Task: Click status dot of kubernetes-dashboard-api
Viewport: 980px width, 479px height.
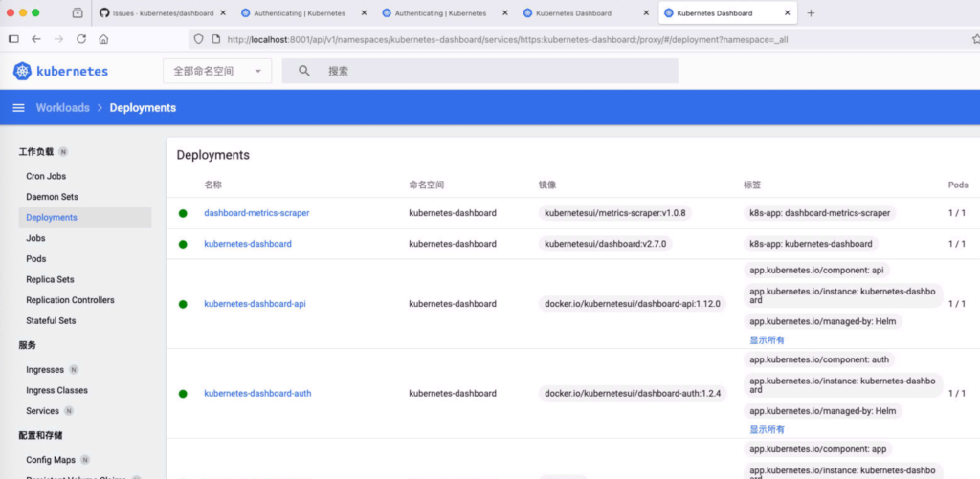Action: pyautogui.click(x=183, y=304)
